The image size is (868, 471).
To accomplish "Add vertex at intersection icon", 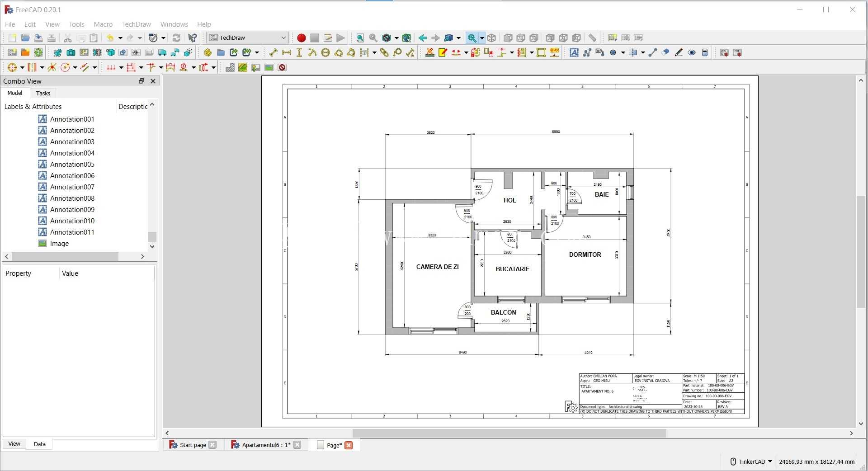I will click(x=52, y=67).
